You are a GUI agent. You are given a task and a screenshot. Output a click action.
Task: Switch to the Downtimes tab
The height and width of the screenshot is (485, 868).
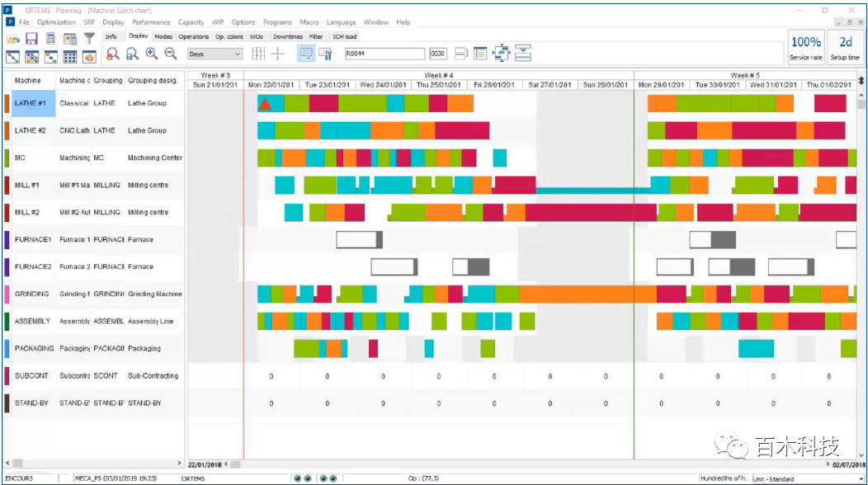[x=288, y=36]
